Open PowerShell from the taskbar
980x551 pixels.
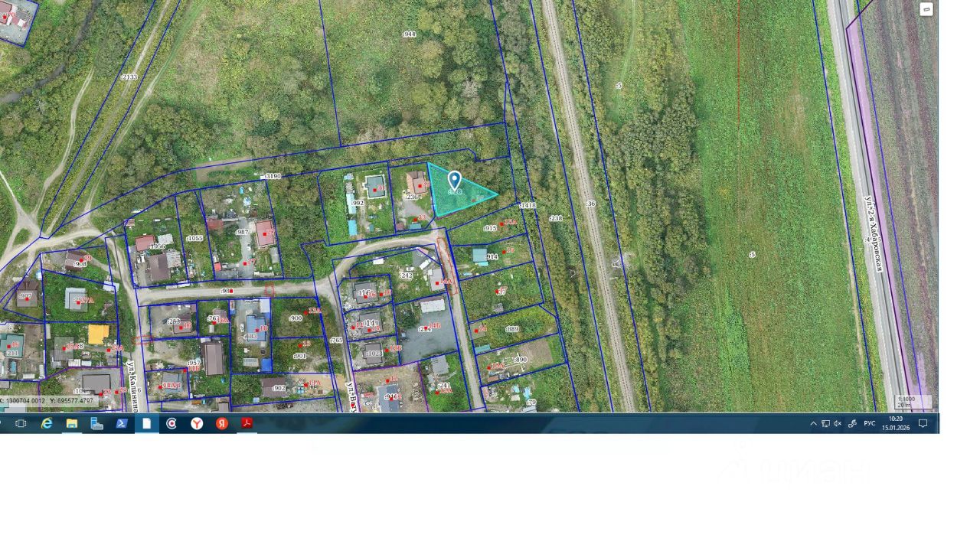121,423
